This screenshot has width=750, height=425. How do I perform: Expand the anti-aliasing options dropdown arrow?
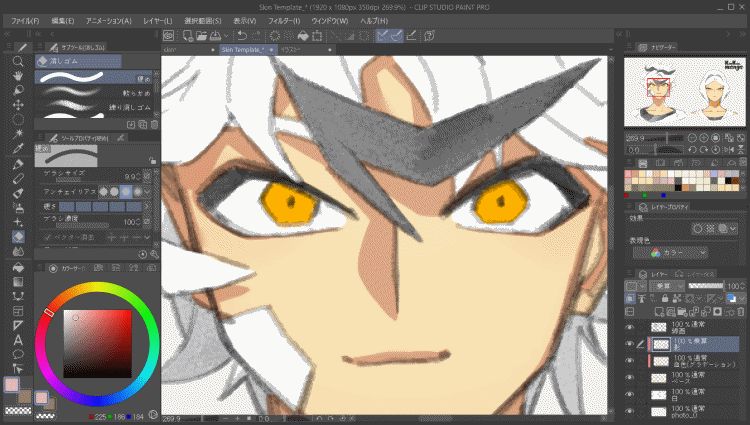click(147, 192)
